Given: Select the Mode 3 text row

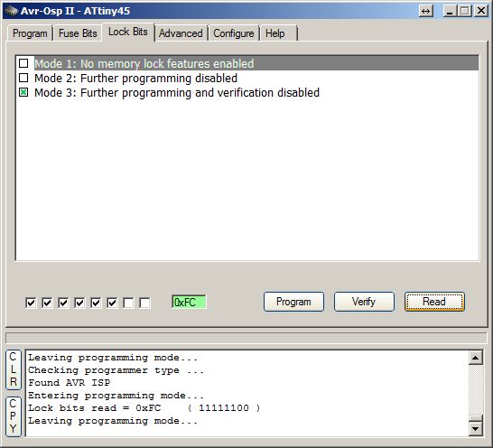Looking at the screenshot, I should coord(177,92).
